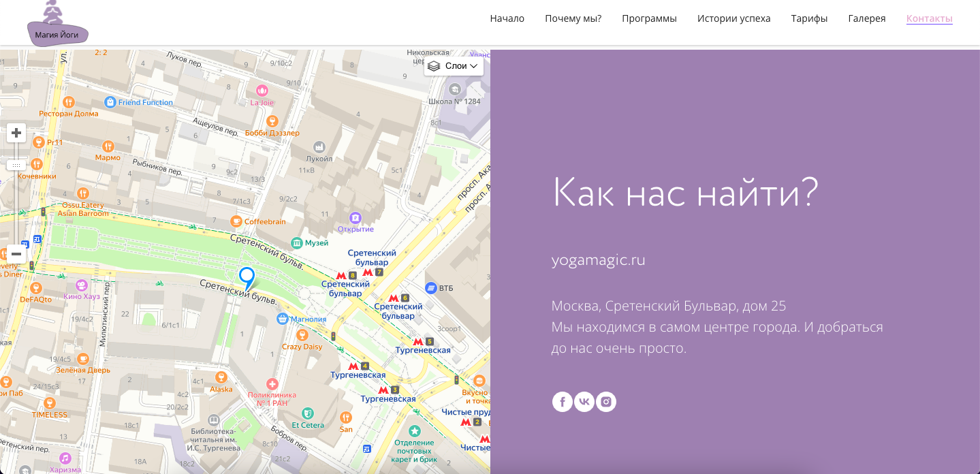Select the Открытие bank icon
This screenshot has height=474, width=980.
(x=355, y=218)
